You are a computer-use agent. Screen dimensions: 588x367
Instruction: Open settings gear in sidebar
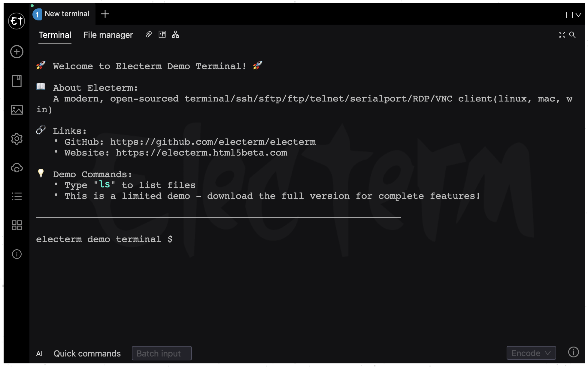point(17,139)
